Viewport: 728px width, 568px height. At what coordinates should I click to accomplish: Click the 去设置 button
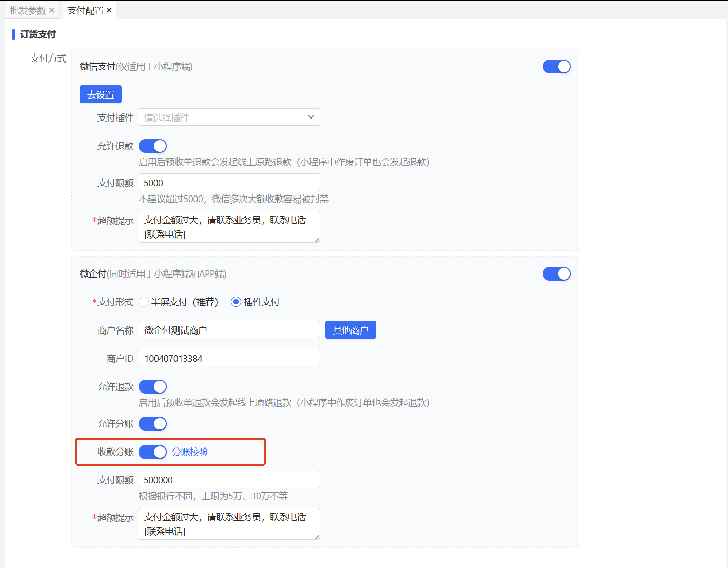click(x=101, y=94)
